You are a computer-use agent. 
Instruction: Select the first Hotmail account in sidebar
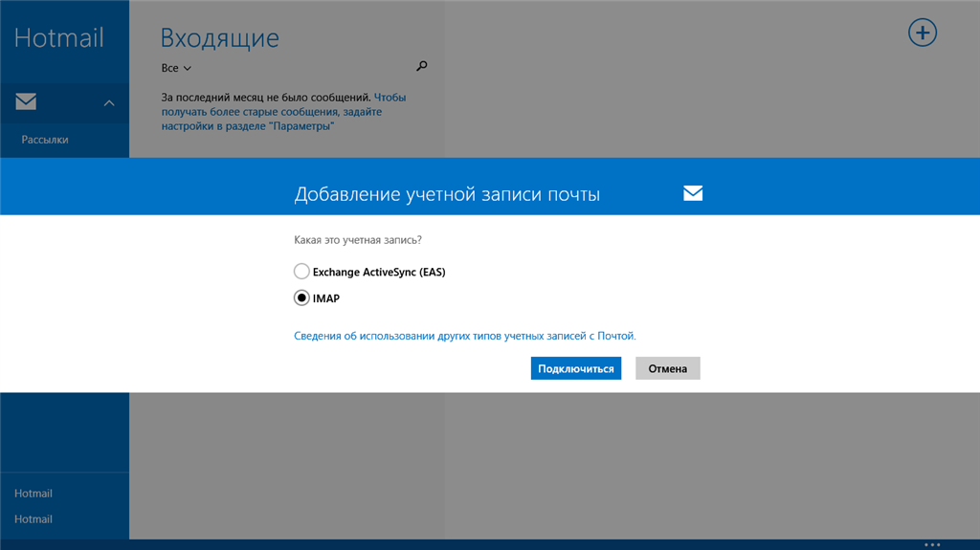pyautogui.click(x=33, y=494)
